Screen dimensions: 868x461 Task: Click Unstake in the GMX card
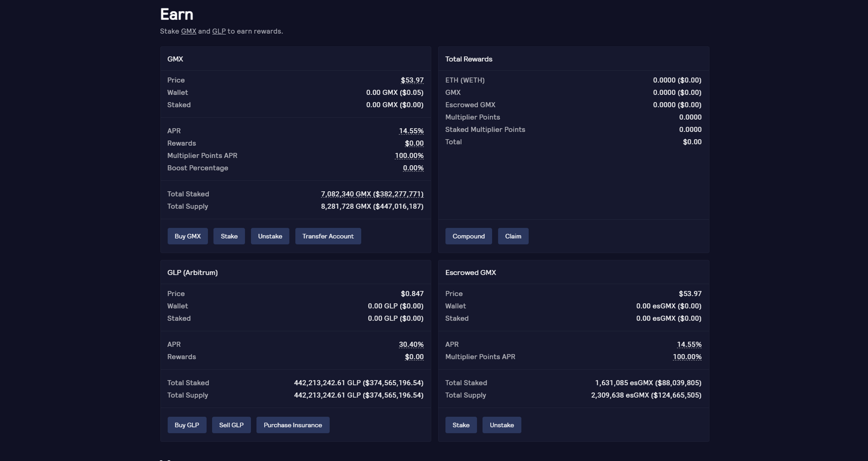pyautogui.click(x=270, y=236)
